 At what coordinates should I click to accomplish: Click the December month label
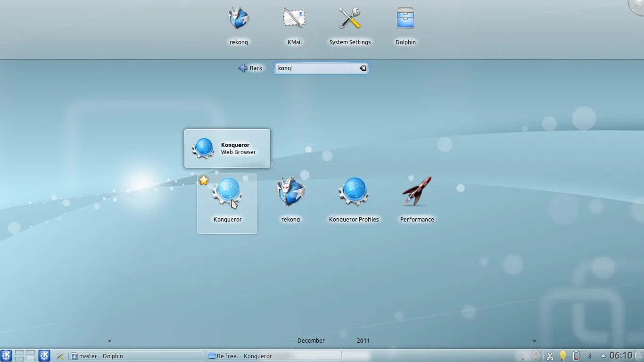point(311,340)
